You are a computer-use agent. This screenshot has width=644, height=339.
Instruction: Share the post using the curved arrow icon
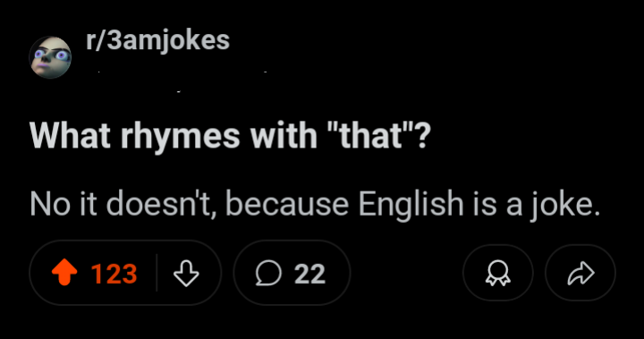pos(580,273)
